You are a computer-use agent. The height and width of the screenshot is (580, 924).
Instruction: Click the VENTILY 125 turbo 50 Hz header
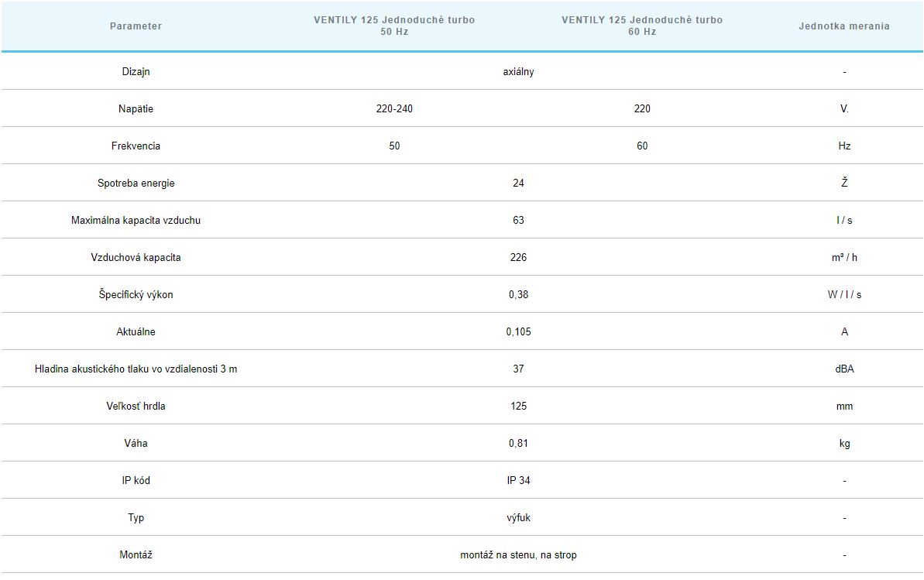[x=394, y=26]
